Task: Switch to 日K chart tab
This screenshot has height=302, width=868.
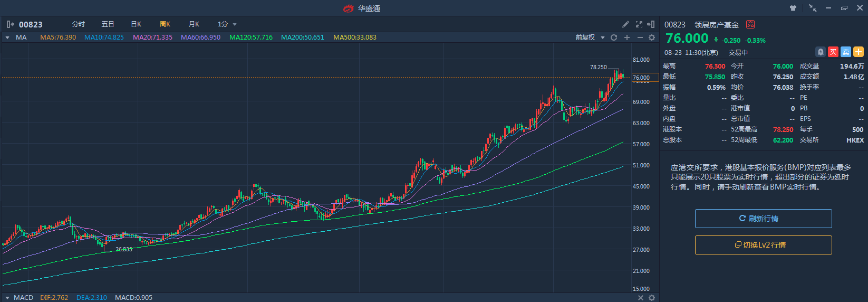Action: pyautogui.click(x=136, y=24)
